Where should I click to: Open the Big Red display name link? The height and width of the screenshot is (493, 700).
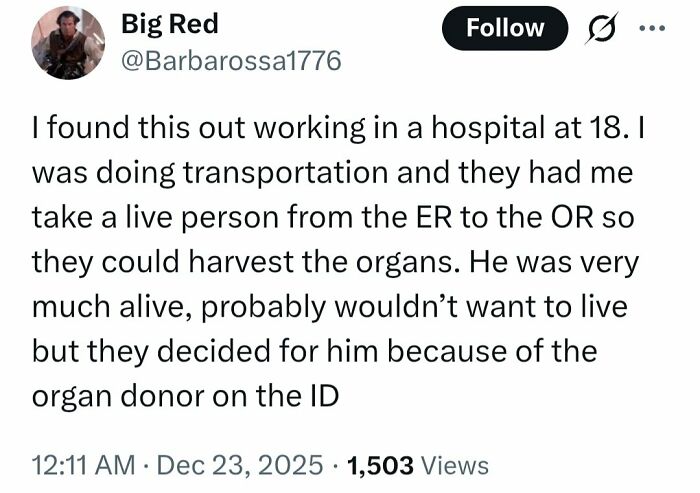168,24
